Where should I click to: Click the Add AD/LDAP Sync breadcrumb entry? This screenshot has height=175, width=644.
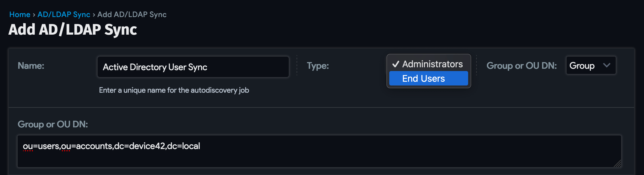(x=132, y=14)
